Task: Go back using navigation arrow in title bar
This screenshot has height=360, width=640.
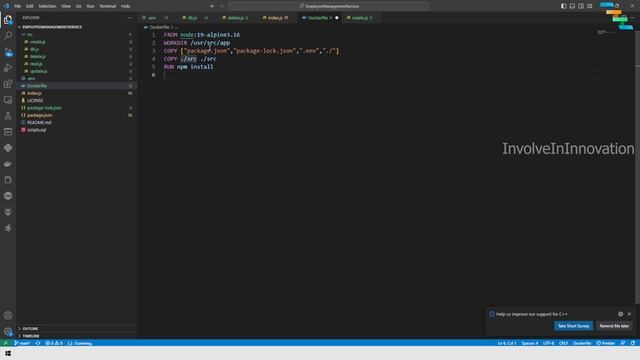Action: point(212,6)
